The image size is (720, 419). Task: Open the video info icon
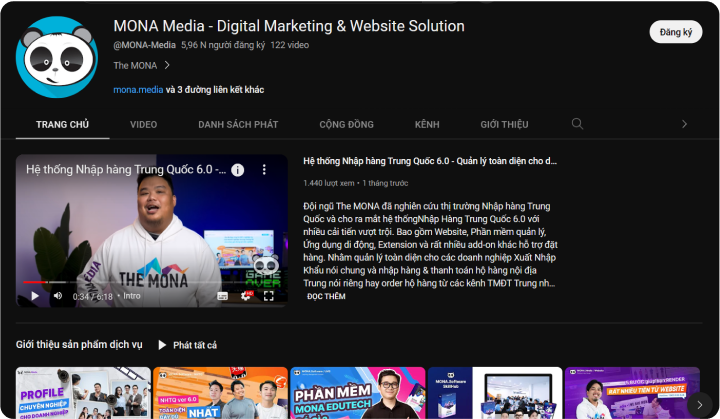237,170
